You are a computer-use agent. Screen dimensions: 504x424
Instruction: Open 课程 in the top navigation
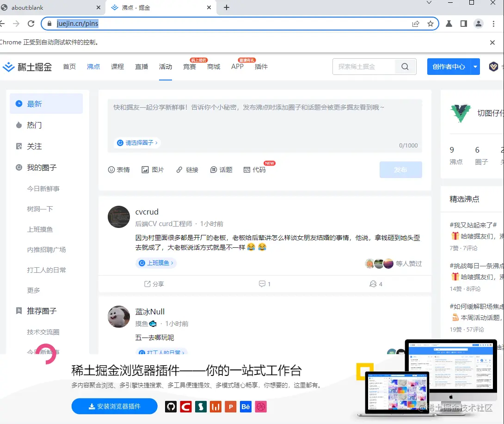click(x=117, y=67)
